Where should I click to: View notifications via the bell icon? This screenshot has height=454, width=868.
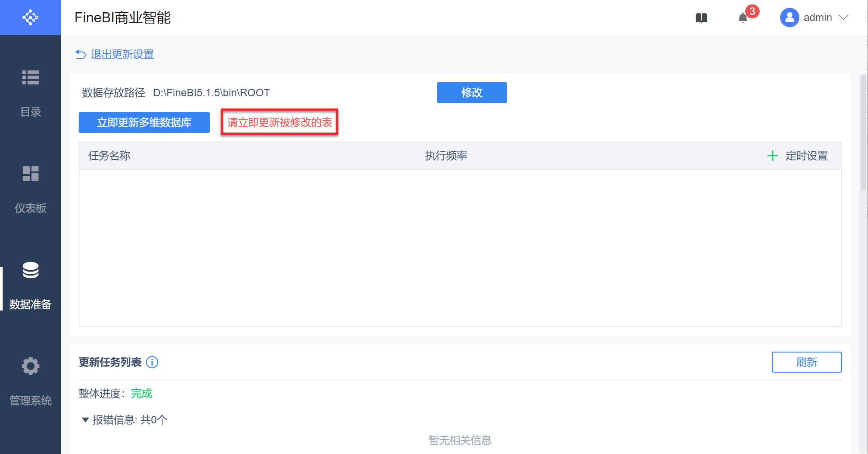[x=743, y=18]
